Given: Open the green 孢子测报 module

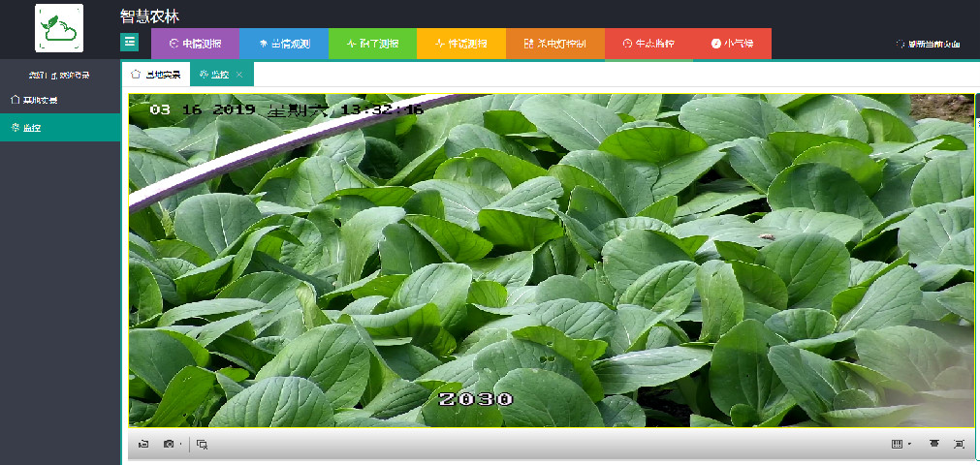Looking at the screenshot, I should click(372, 44).
